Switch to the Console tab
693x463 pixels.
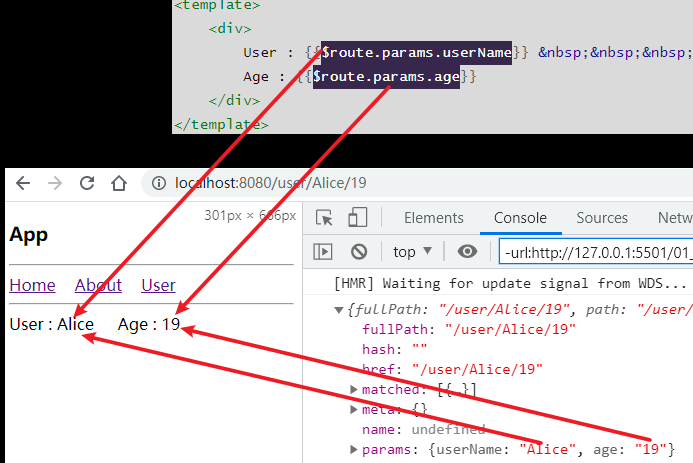coord(520,218)
